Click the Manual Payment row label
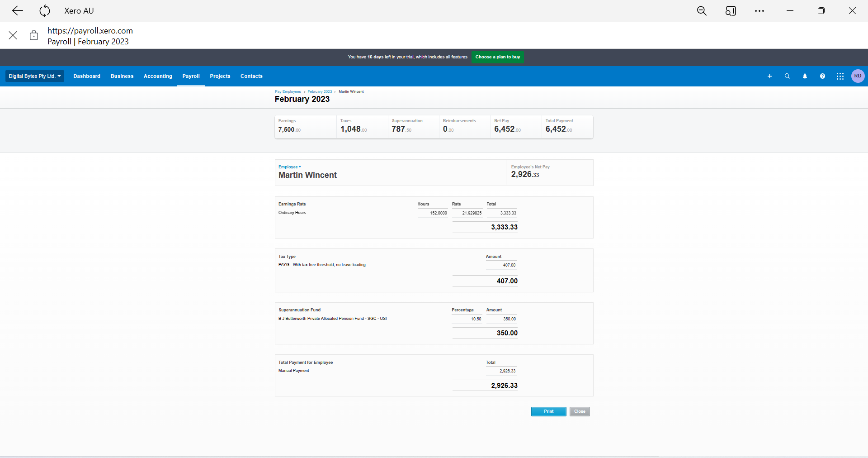The height and width of the screenshot is (458, 868). coord(294,371)
